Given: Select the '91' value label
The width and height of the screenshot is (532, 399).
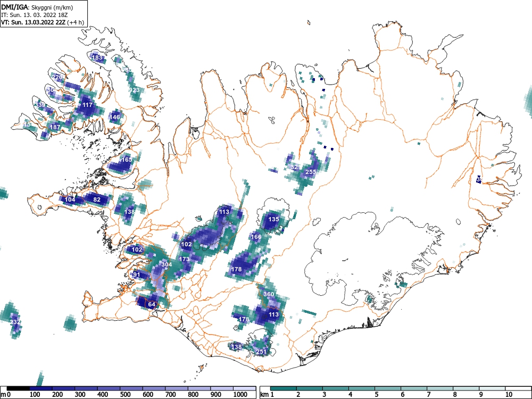Looking at the screenshot, I should pos(137,275).
